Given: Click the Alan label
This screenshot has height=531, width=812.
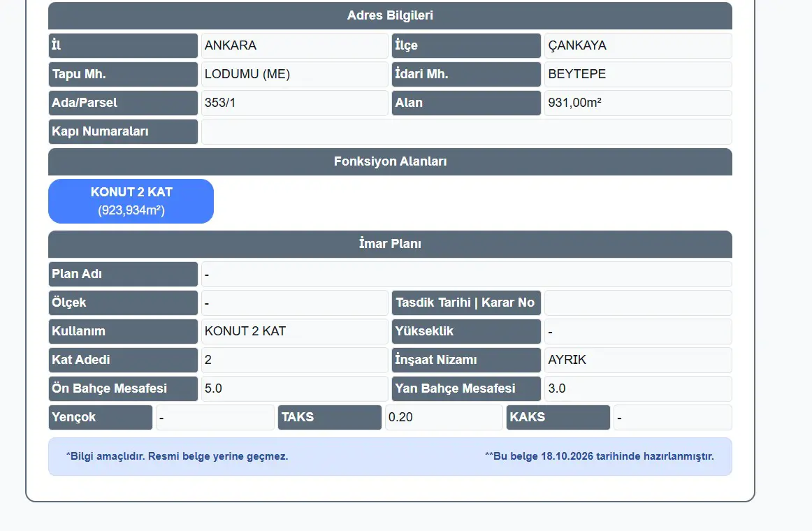Looking at the screenshot, I should tap(466, 103).
